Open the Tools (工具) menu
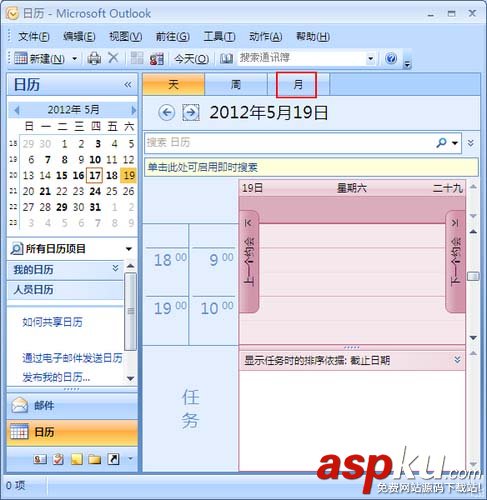487x500 pixels. [219, 36]
